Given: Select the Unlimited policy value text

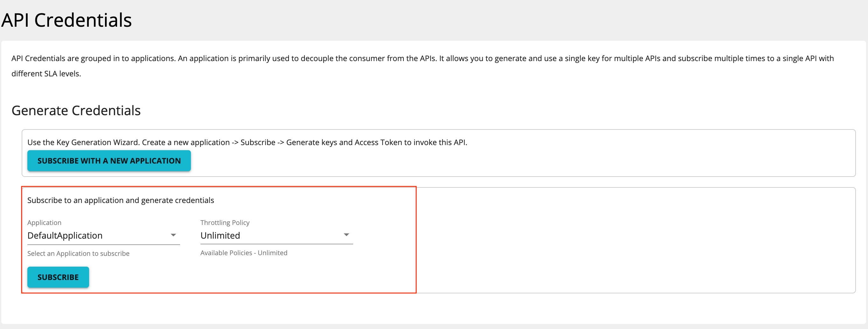Looking at the screenshot, I should coord(220,235).
